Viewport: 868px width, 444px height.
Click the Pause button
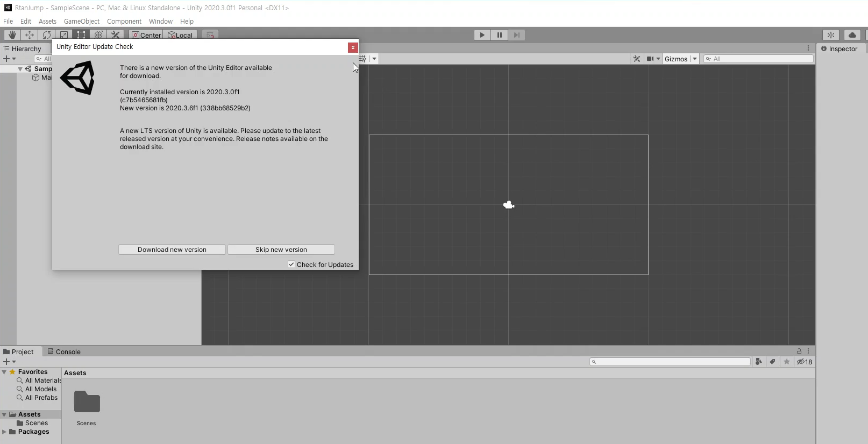(x=500, y=35)
